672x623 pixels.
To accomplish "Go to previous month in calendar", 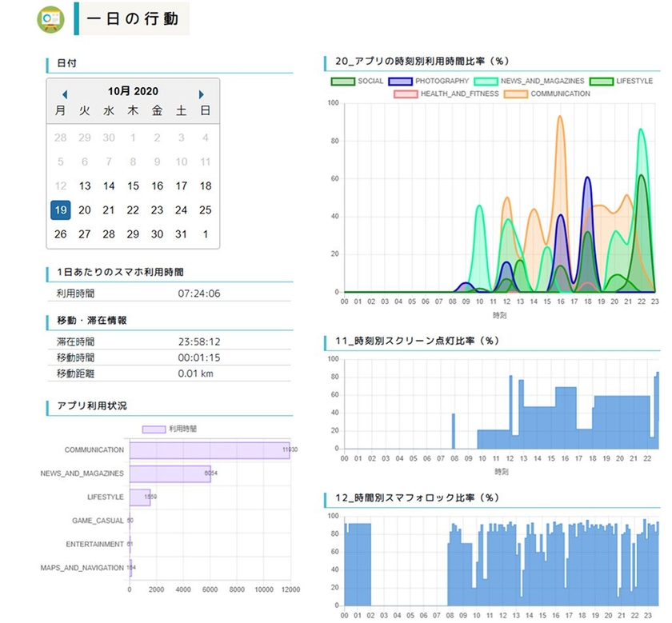I will point(65,94).
